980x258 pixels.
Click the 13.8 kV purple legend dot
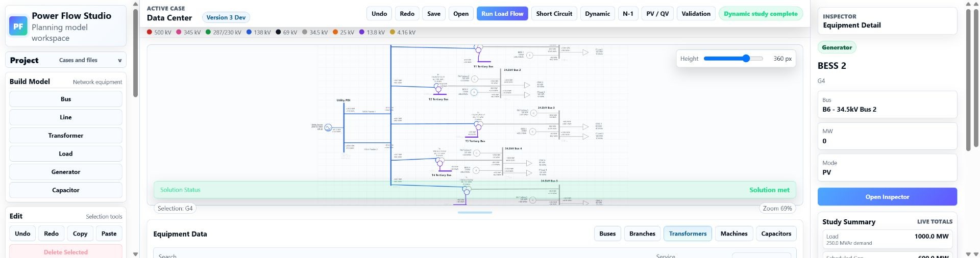click(x=362, y=32)
